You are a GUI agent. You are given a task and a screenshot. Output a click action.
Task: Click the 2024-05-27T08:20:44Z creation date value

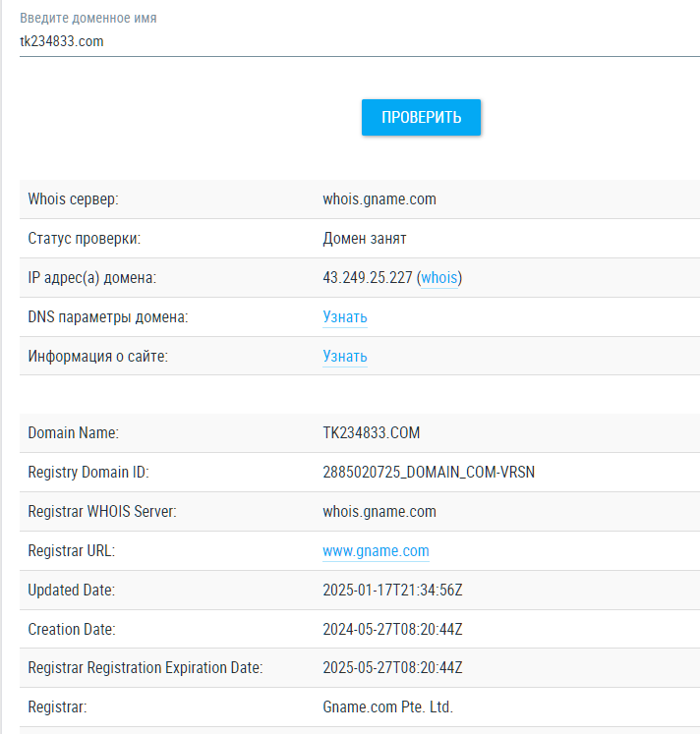pos(392,629)
